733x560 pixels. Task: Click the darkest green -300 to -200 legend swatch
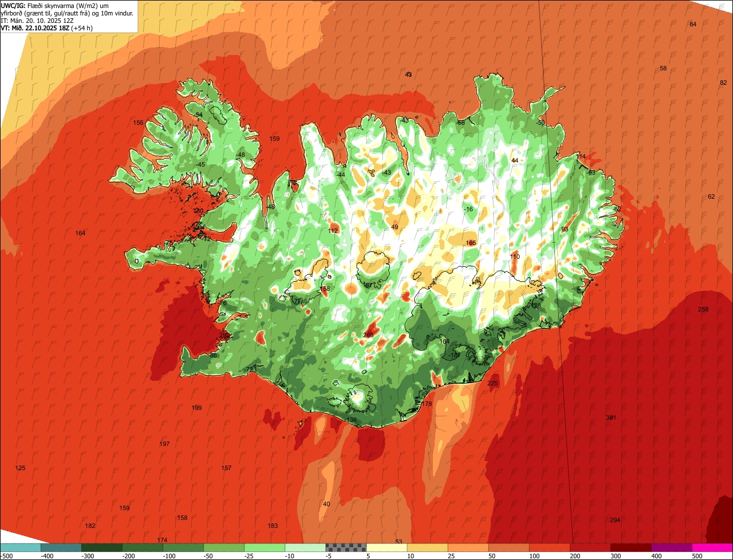coord(102,547)
